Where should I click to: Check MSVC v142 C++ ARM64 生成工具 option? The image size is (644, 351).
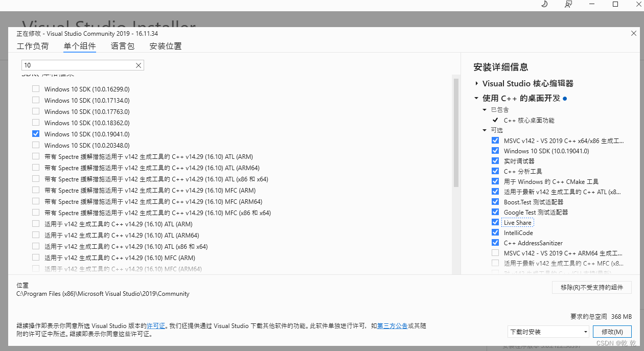click(495, 253)
